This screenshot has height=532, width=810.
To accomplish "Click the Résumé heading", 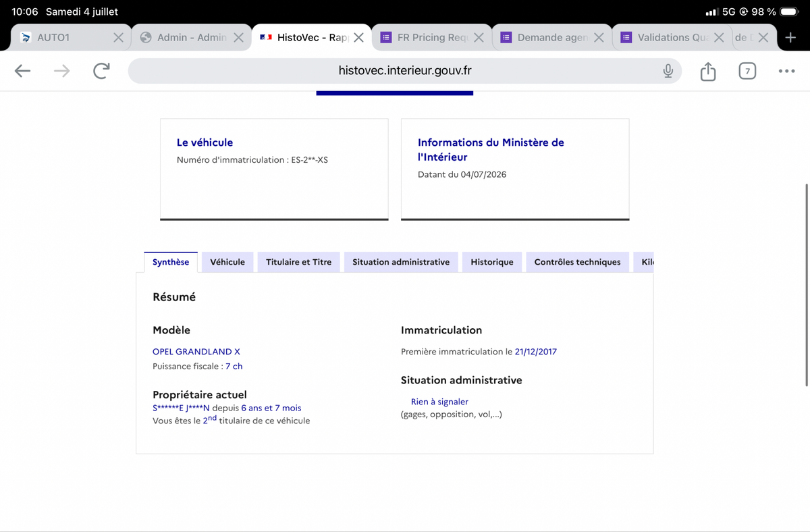I will [x=174, y=297].
